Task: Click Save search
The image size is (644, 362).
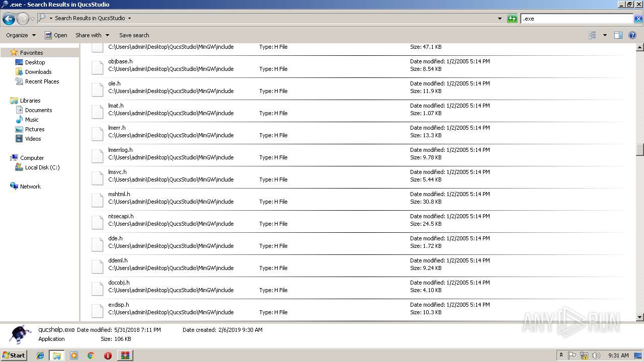Action: pos(134,35)
